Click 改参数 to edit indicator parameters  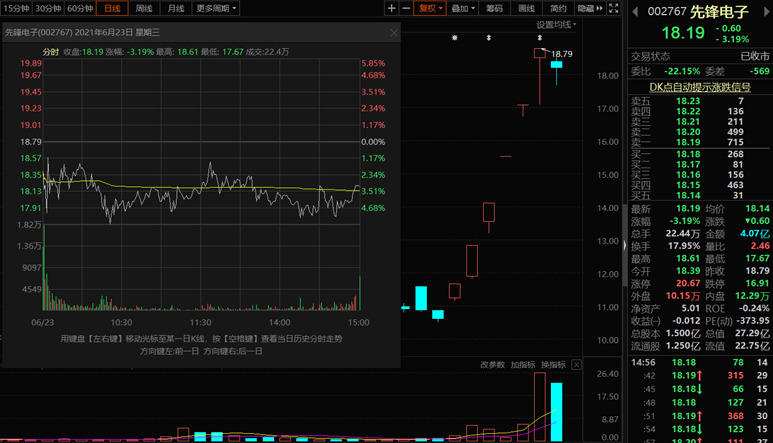[492, 365]
